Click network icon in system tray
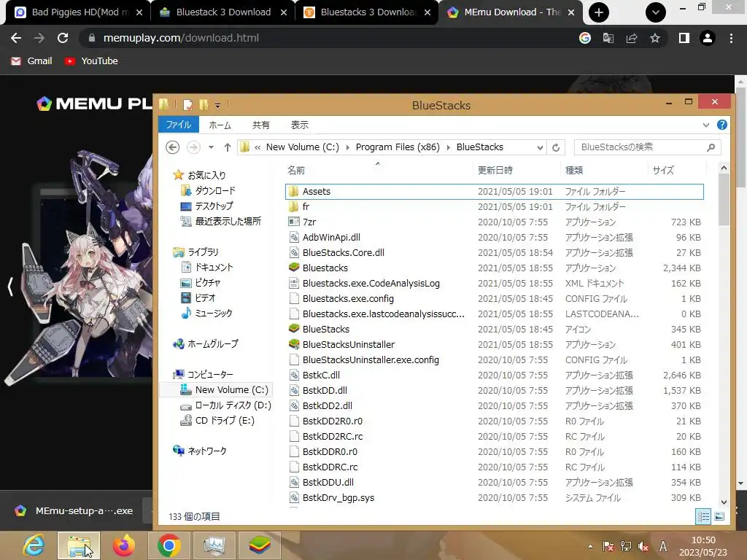The height and width of the screenshot is (560, 747). pyautogui.click(x=625, y=547)
